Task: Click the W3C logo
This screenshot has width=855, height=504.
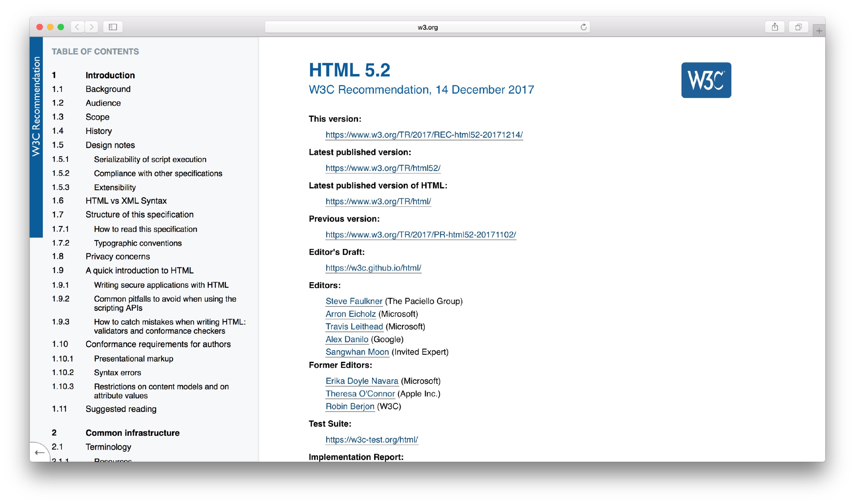Action: (x=706, y=80)
